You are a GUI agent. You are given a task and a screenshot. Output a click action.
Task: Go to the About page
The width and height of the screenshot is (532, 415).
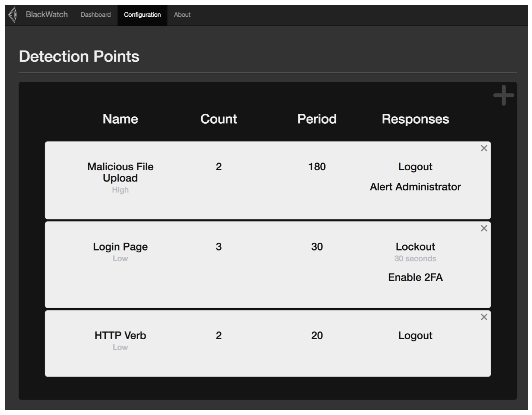pyautogui.click(x=182, y=15)
